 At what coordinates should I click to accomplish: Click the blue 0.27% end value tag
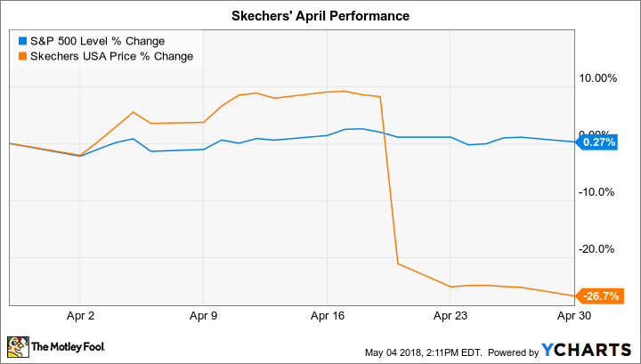tap(598, 142)
